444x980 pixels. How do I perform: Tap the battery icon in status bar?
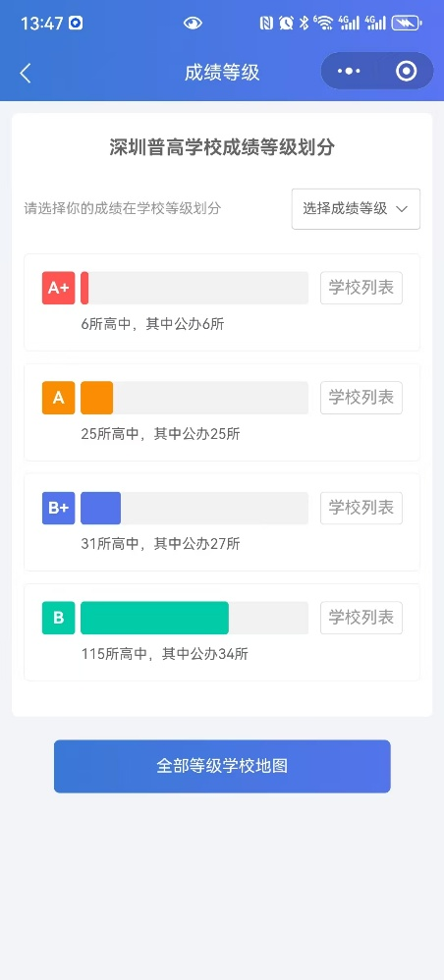pyautogui.click(x=407, y=24)
